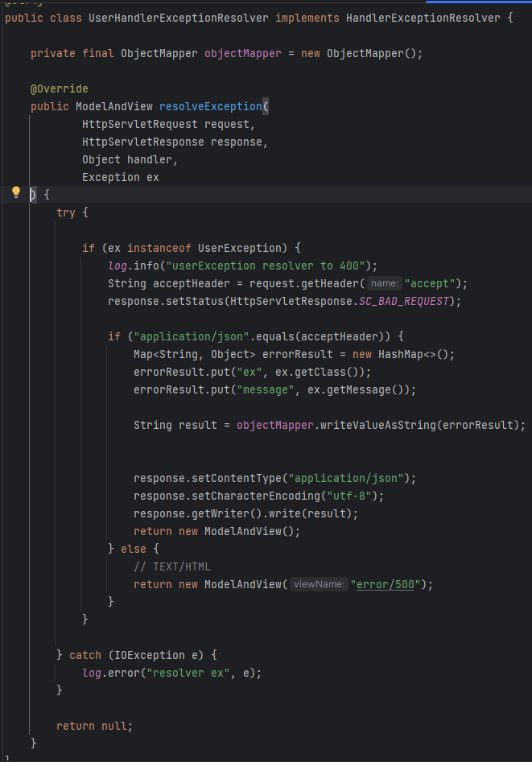Click the ex.getMessage() call
Screen dimensions: 532x762
pos(357,389)
